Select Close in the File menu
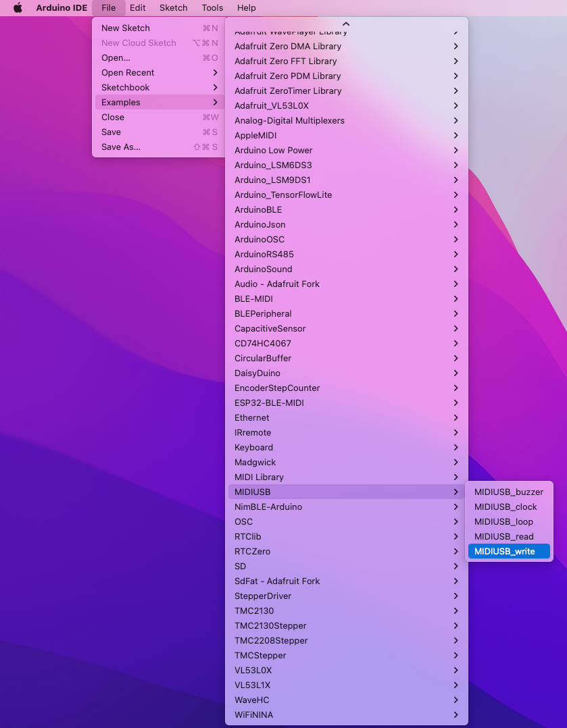 pyautogui.click(x=159, y=117)
